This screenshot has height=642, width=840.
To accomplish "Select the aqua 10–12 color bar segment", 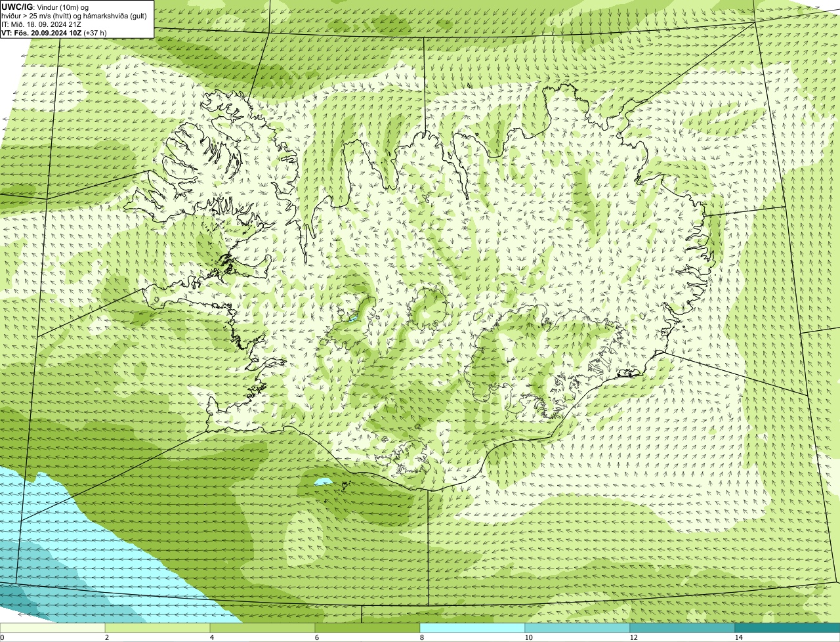I will [x=577, y=628].
